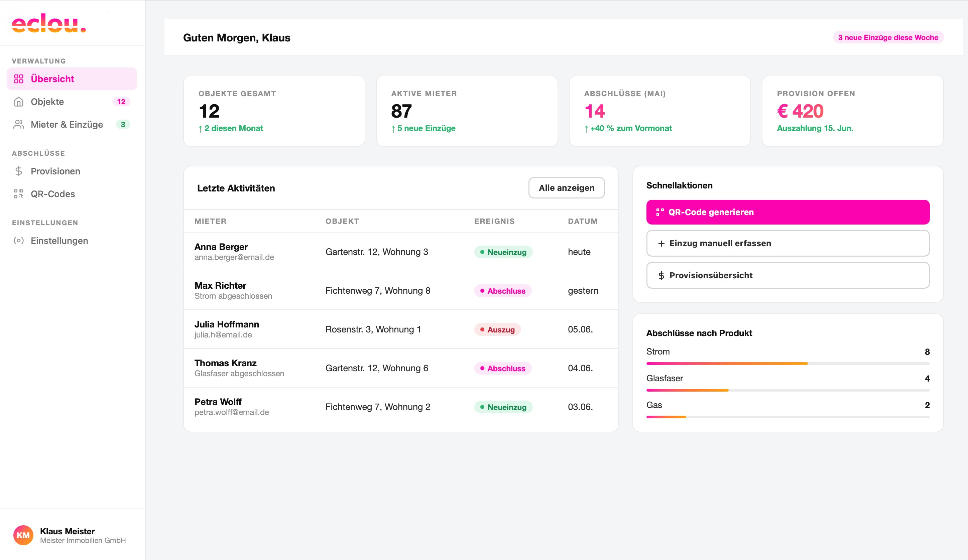Open the Aktive Mieter stat card

pyautogui.click(x=467, y=111)
